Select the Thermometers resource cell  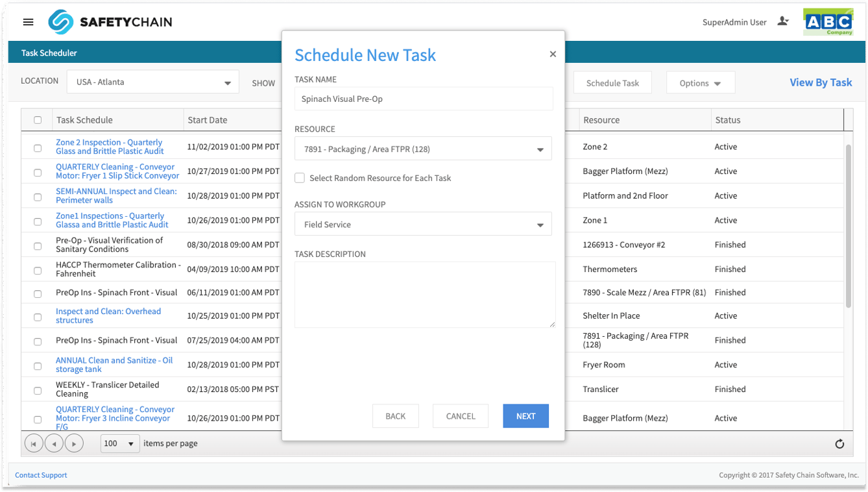(610, 269)
